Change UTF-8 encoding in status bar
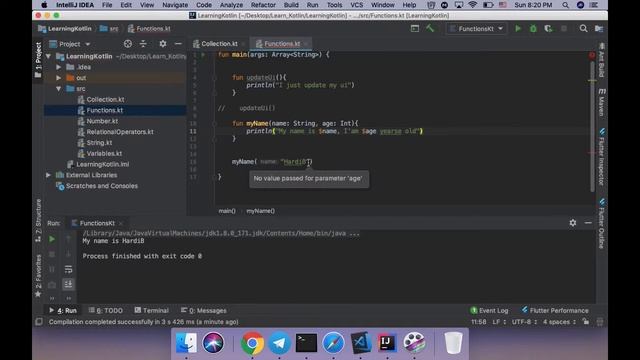Screen dimensions: 640x360 pyautogui.click(x=524, y=322)
